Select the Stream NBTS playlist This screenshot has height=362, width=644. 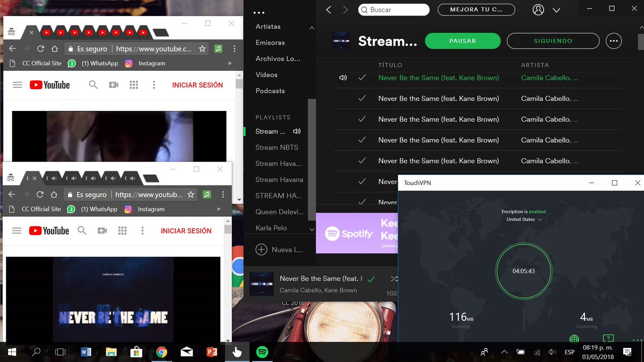point(276,147)
